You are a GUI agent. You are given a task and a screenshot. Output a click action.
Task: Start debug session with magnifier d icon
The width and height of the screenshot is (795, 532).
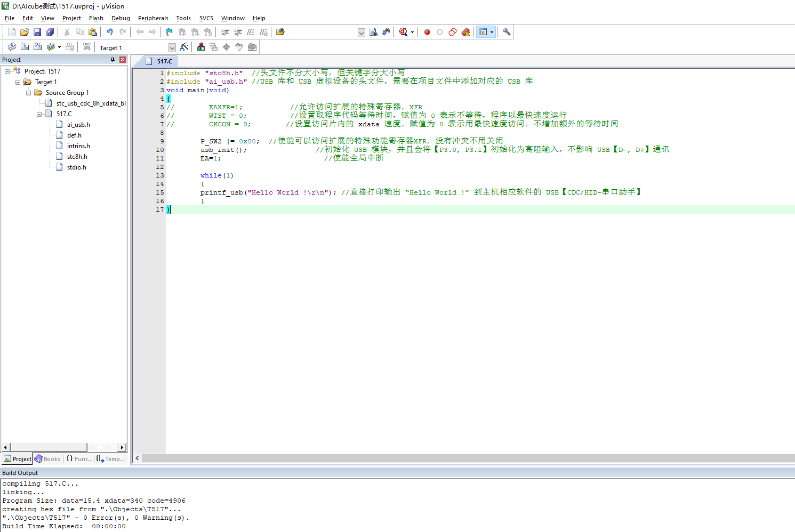tap(403, 32)
